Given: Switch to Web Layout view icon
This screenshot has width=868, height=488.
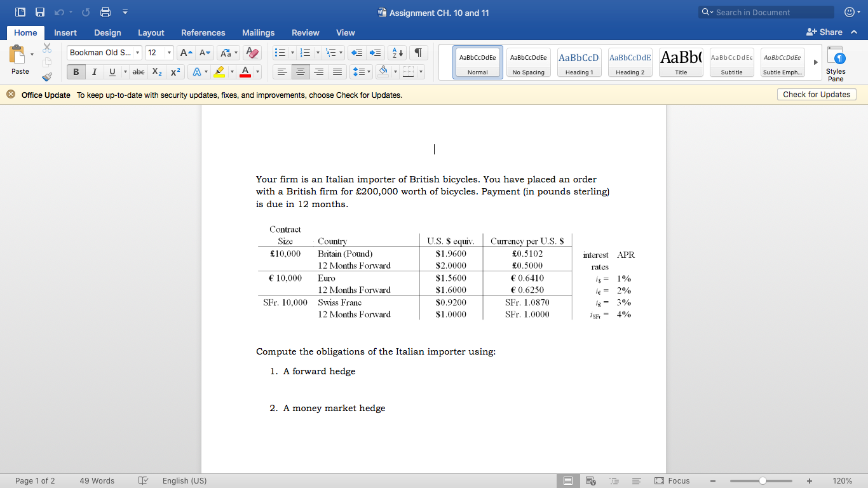Looking at the screenshot, I should pyautogui.click(x=590, y=481).
